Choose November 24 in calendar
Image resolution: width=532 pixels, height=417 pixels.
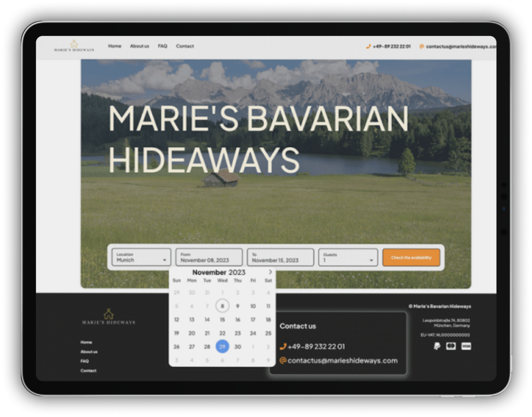pos(253,333)
